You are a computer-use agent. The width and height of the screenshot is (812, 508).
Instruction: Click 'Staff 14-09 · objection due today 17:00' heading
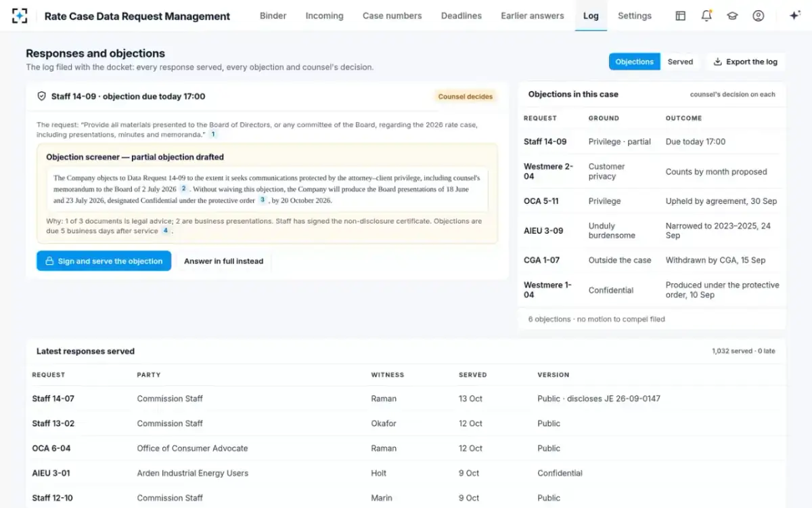coord(128,96)
